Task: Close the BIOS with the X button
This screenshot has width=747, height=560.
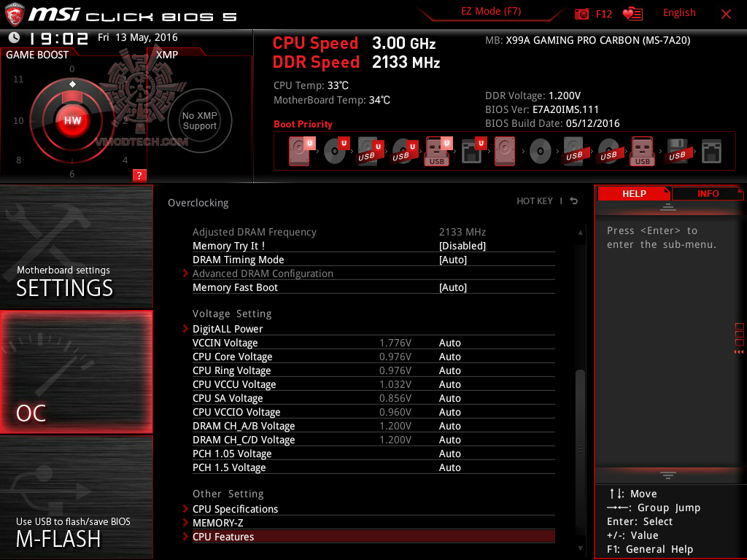Action: (726, 15)
